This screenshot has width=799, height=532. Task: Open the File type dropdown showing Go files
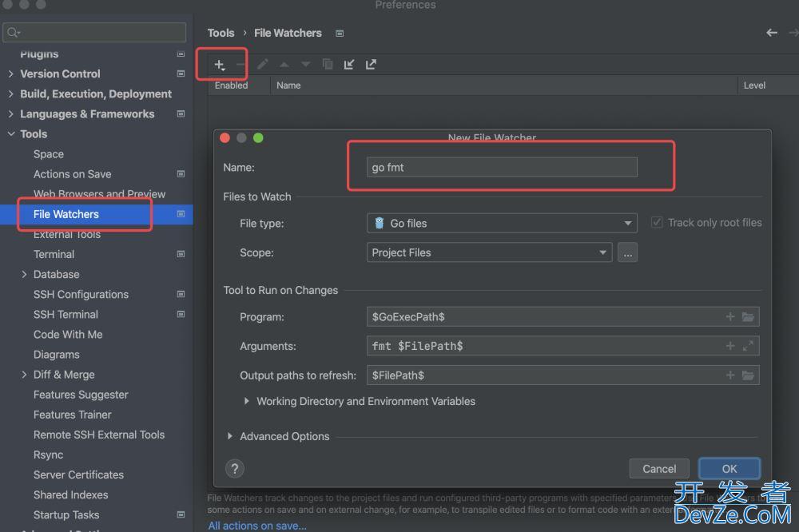(502, 223)
